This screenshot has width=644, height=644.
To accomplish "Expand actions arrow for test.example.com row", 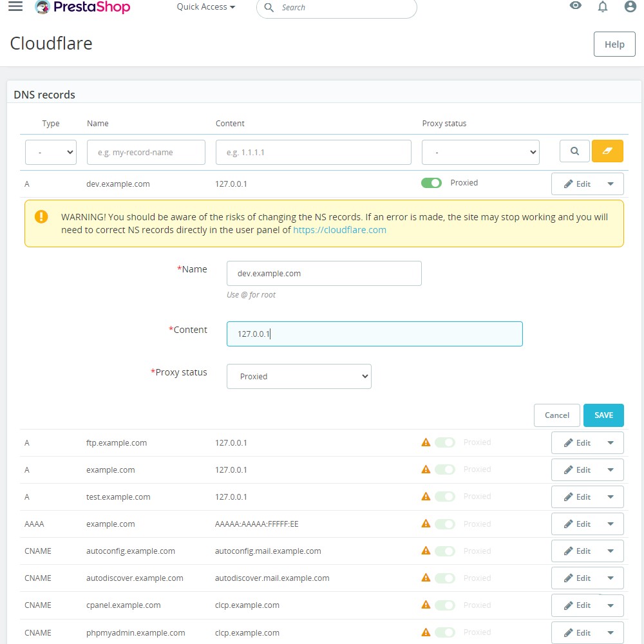I will 611,497.
